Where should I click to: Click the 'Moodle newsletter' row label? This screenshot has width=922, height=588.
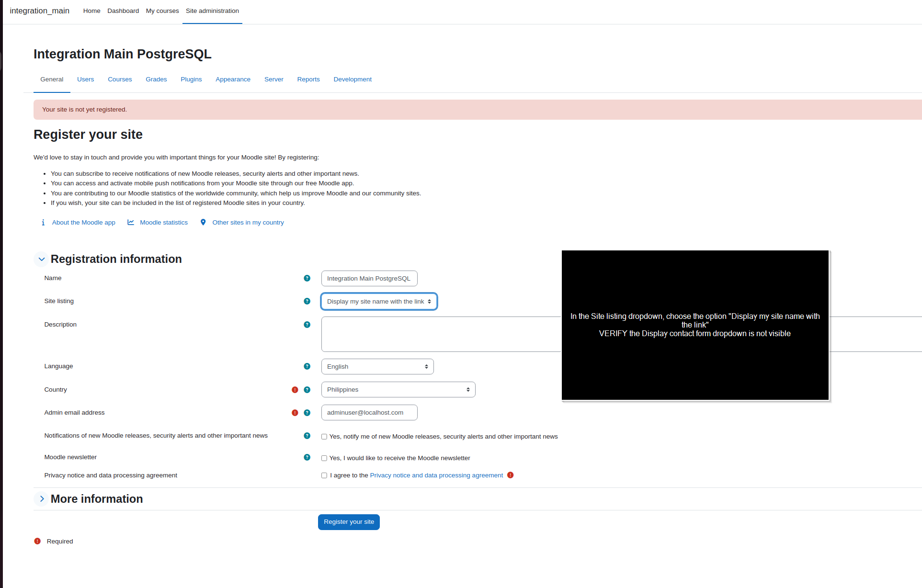point(70,457)
